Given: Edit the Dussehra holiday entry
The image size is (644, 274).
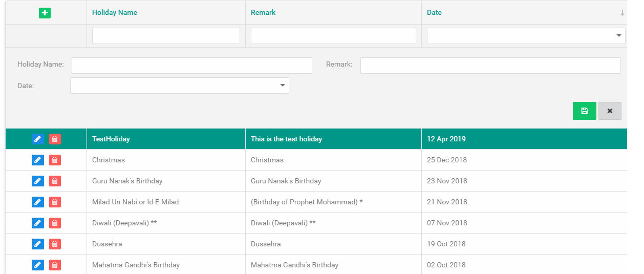Looking at the screenshot, I should click(x=37, y=244).
